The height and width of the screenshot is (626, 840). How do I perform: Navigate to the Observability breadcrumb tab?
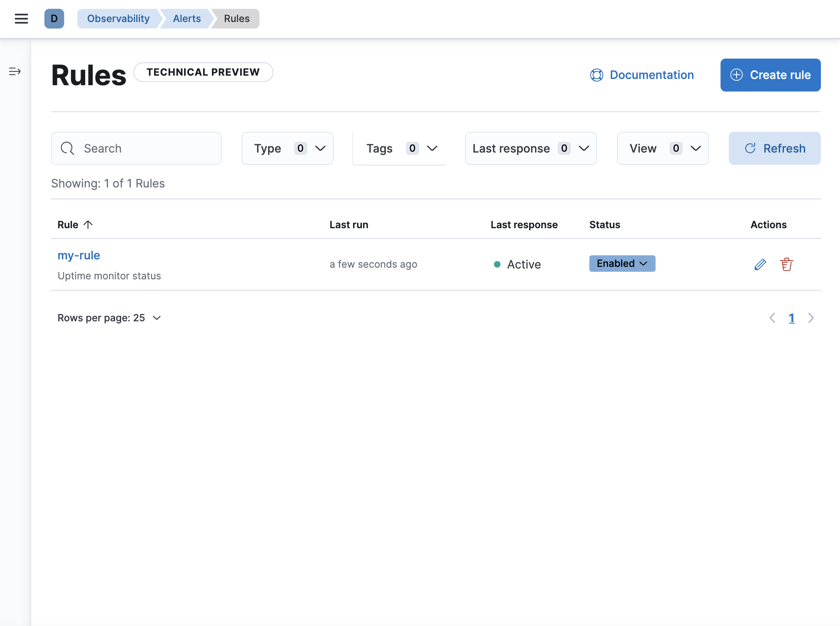point(118,18)
